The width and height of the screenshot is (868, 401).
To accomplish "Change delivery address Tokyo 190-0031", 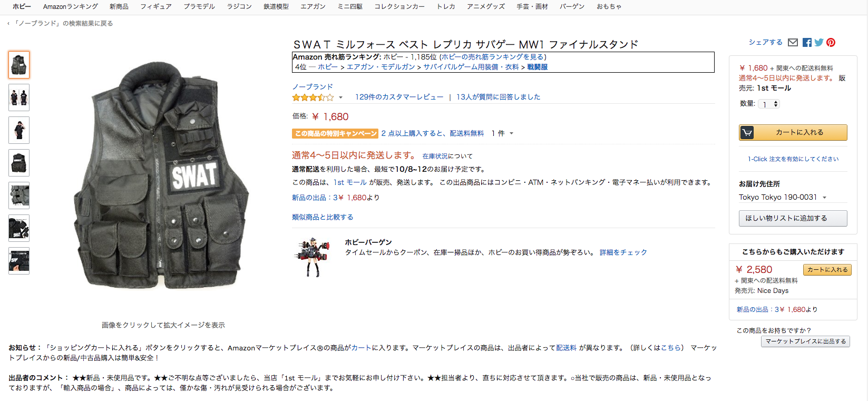I will 783,197.
